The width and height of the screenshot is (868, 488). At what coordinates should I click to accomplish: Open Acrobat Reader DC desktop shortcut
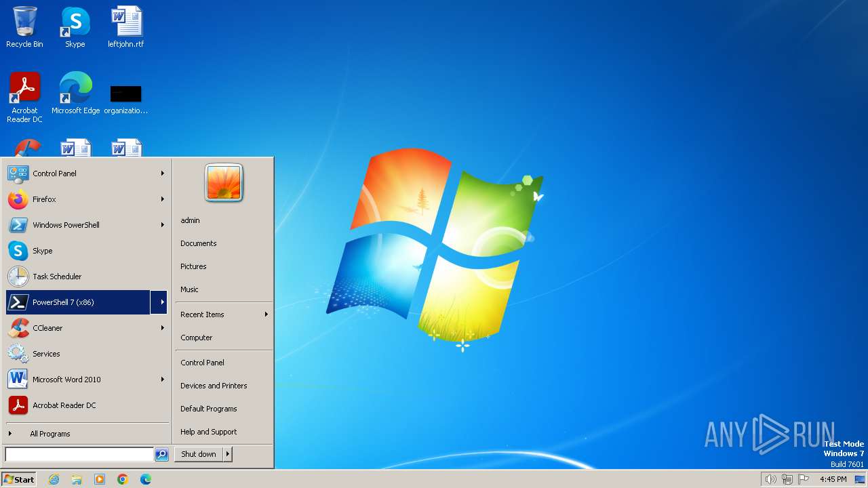[x=24, y=97]
